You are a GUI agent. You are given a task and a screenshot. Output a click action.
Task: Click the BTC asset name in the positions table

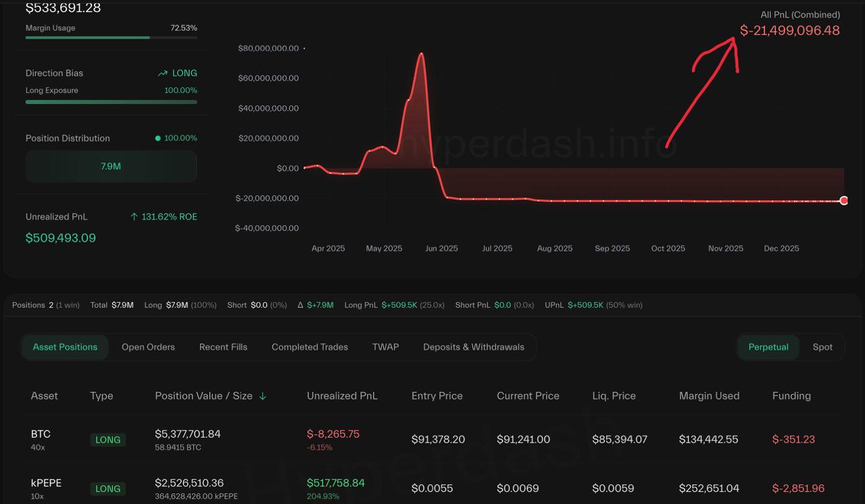click(x=41, y=434)
